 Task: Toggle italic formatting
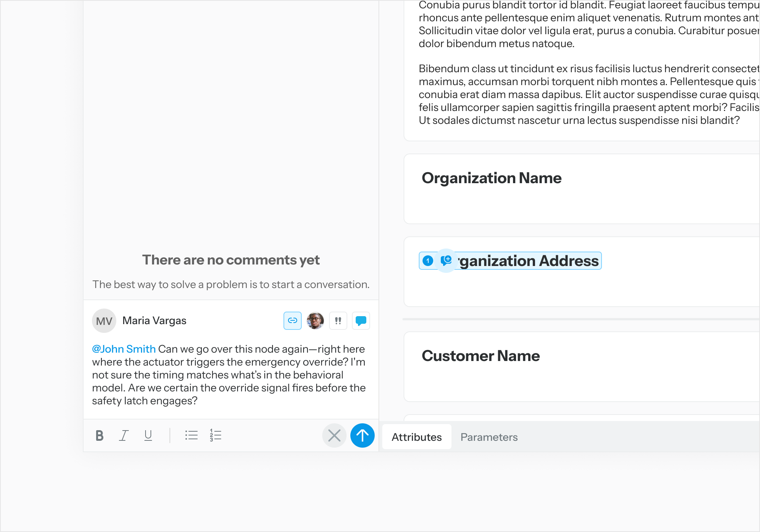click(x=124, y=435)
